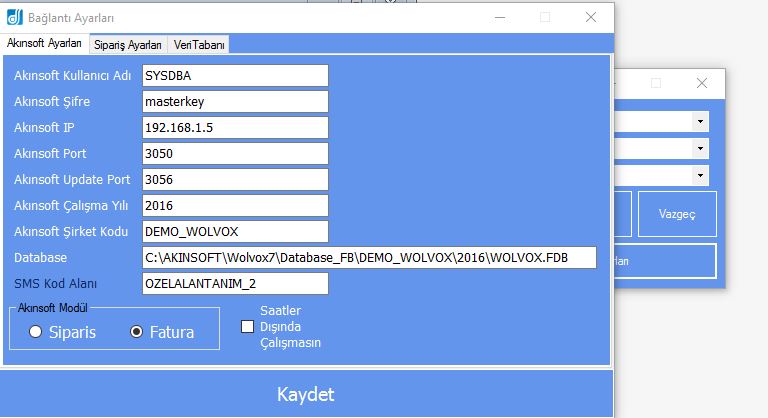This screenshot has height=418, width=768.
Task: Expand third dropdown in background window
Action: pos(700,175)
